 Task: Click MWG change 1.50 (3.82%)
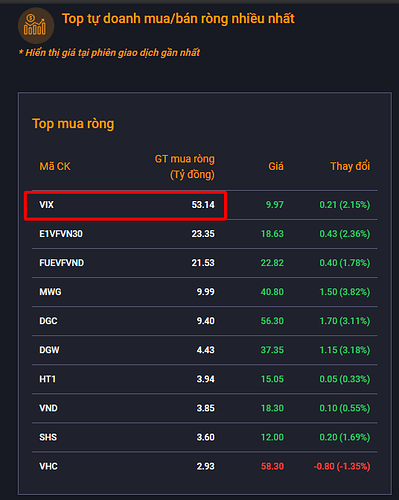(345, 292)
